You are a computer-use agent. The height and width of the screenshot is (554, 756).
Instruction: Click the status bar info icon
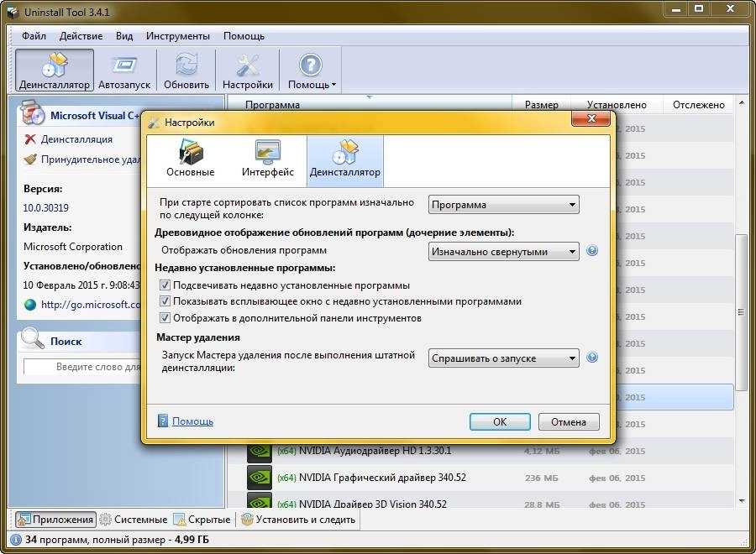(x=15, y=540)
